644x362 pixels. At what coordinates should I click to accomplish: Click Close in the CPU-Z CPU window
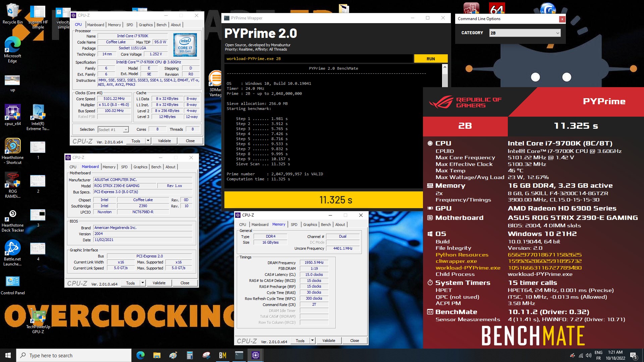click(190, 141)
